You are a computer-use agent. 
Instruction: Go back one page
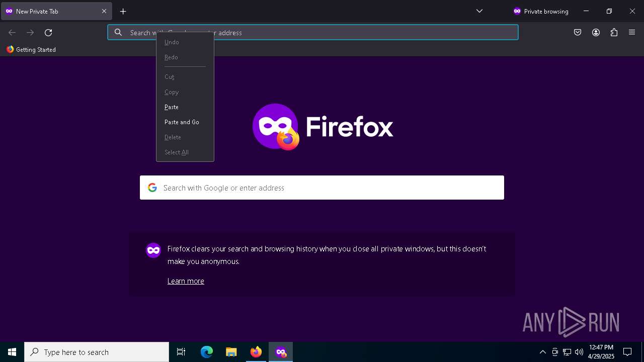click(12, 33)
